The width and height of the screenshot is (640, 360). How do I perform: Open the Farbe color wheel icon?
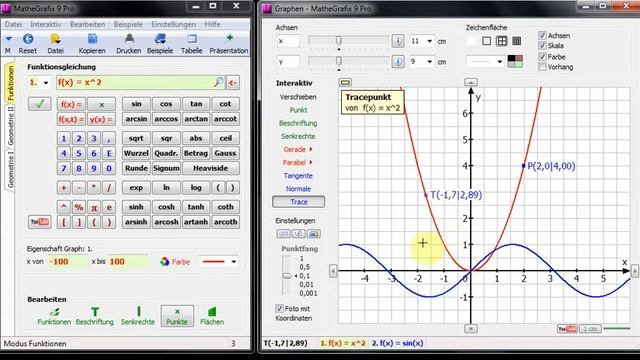pos(164,262)
